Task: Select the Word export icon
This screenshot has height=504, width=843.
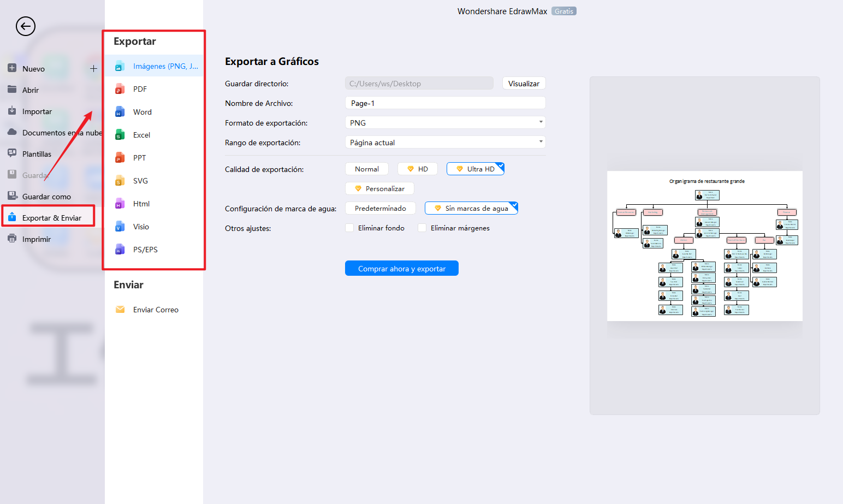Action: [120, 112]
